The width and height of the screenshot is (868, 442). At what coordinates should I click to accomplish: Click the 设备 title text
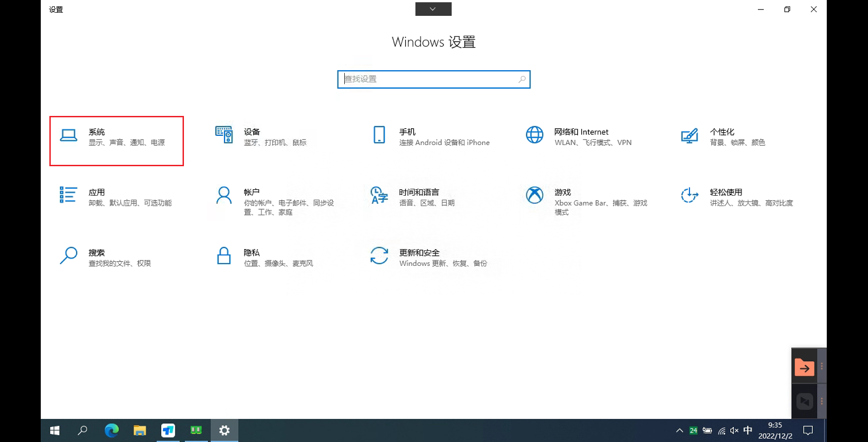point(252,132)
